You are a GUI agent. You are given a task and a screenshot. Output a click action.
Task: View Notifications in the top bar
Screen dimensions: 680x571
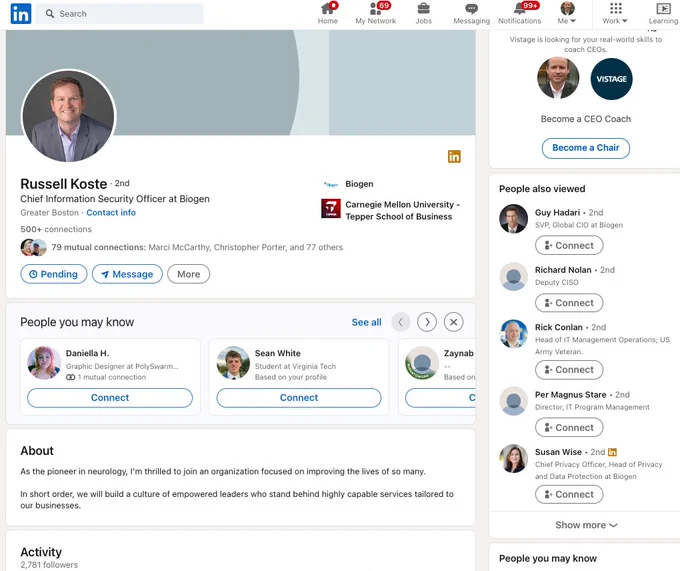[x=520, y=13]
